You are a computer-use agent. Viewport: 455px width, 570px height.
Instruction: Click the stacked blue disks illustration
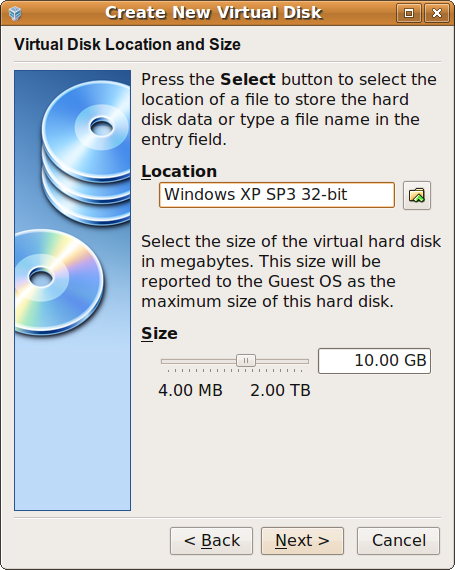click(x=86, y=153)
